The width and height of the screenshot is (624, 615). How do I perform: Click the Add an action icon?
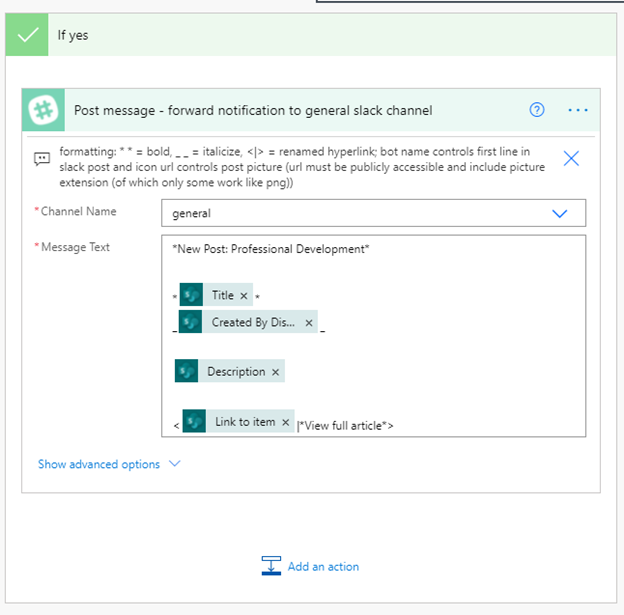[x=270, y=566]
